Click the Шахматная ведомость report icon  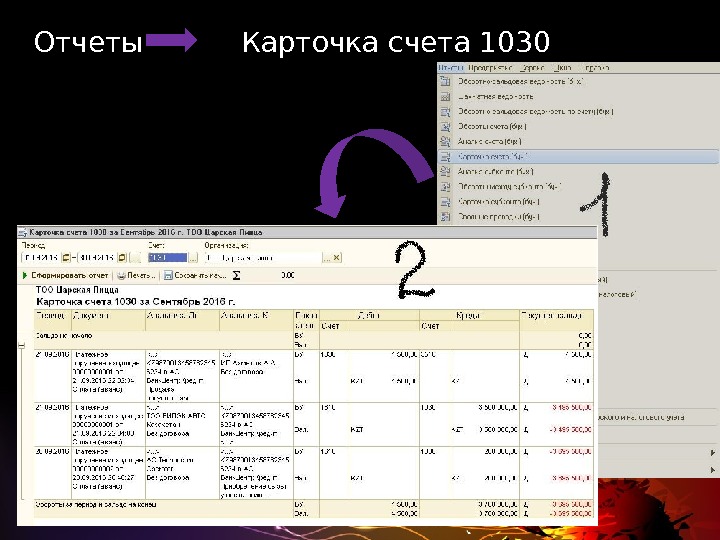445,96
